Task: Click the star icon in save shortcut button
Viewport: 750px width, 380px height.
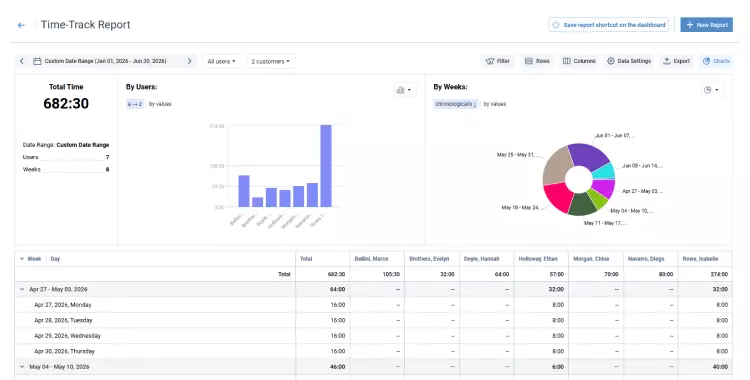Action: [x=556, y=25]
